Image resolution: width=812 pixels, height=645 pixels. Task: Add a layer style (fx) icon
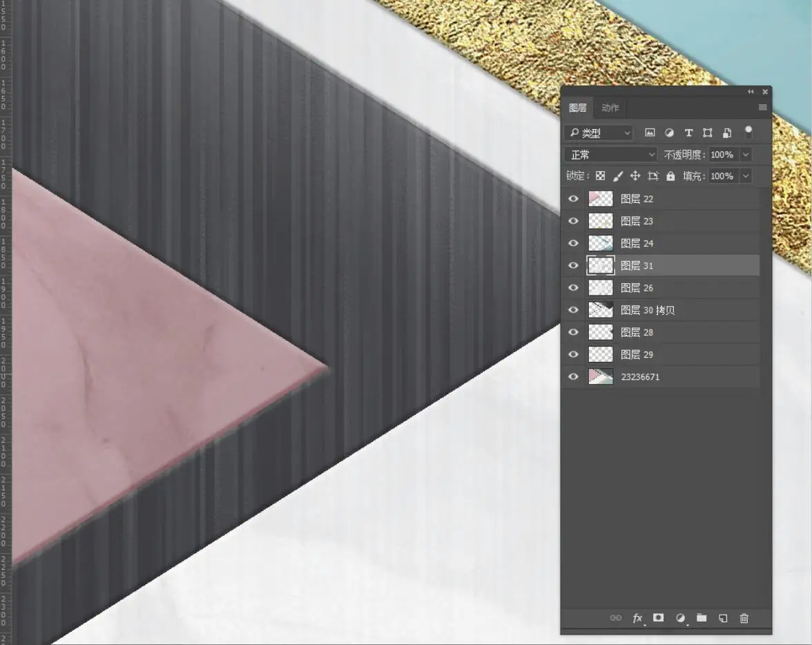(x=637, y=617)
